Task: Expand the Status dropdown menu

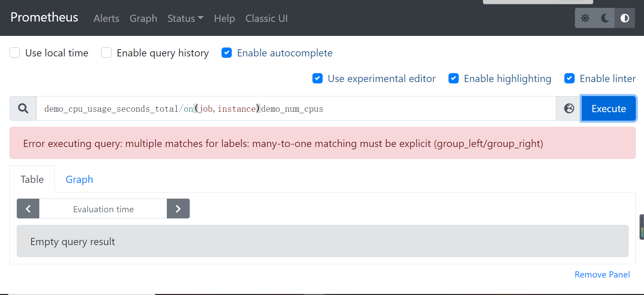Action: (185, 18)
